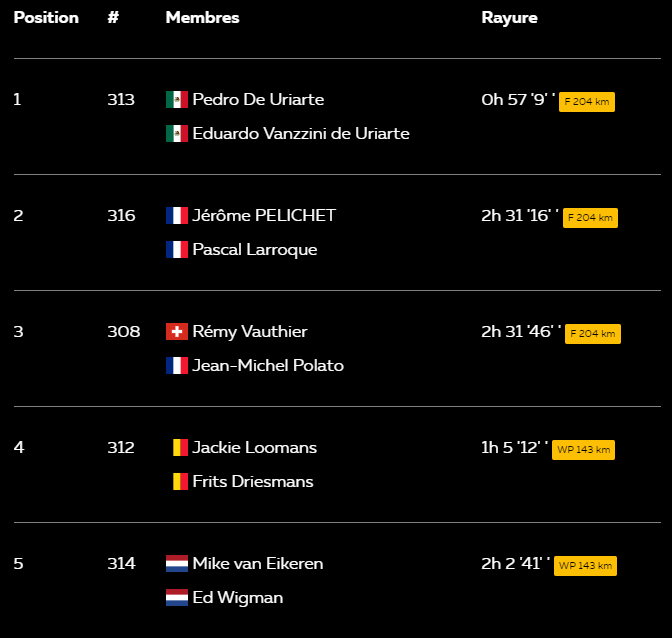Select the WP 143 km badge for car 312
The height and width of the screenshot is (638, 672).
[583, 450]
